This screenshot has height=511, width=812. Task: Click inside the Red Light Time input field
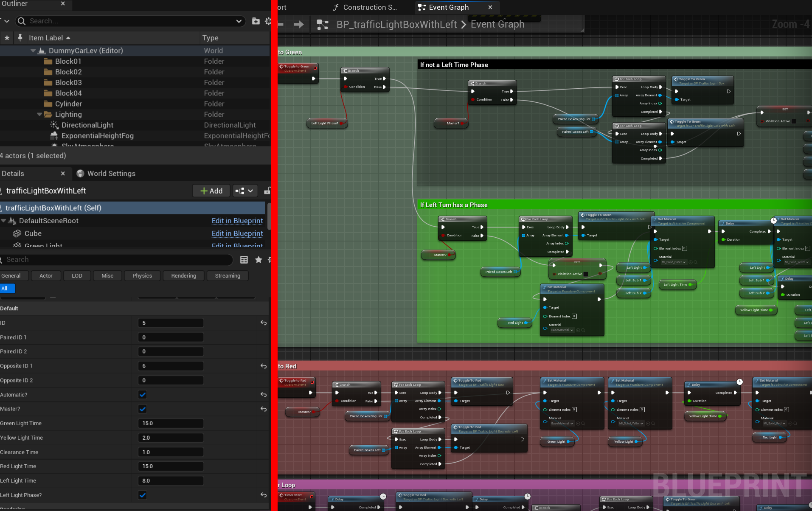click(171, 466)
